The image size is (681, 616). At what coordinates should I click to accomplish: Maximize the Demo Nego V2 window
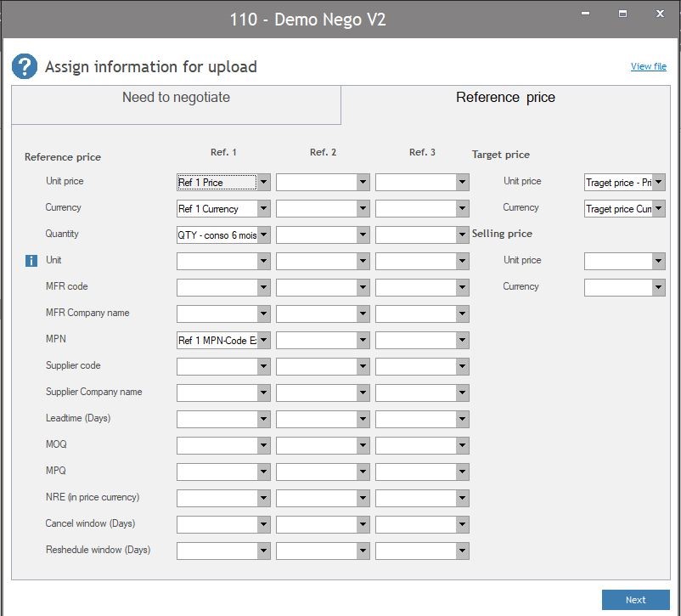coord(622,14)
